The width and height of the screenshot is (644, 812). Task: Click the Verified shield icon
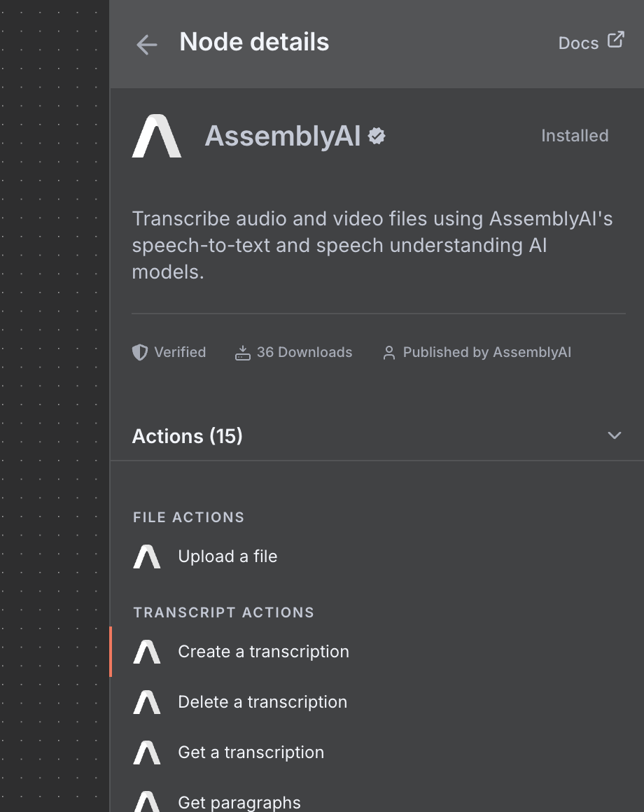(140, 352)
